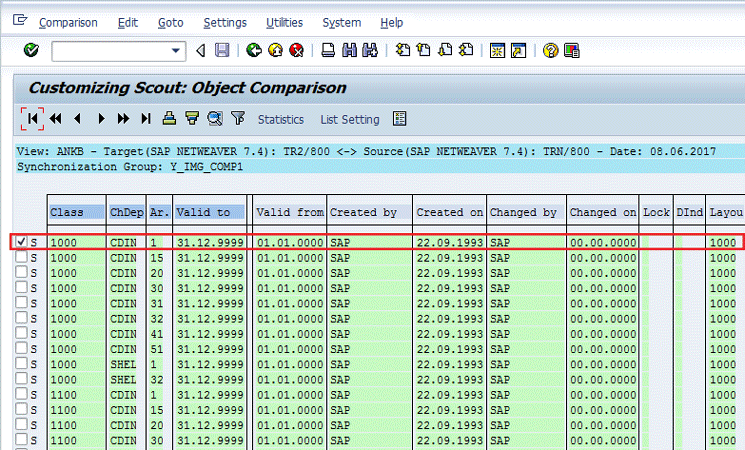Click the legend icon right of List Setting

click(400, 119)
